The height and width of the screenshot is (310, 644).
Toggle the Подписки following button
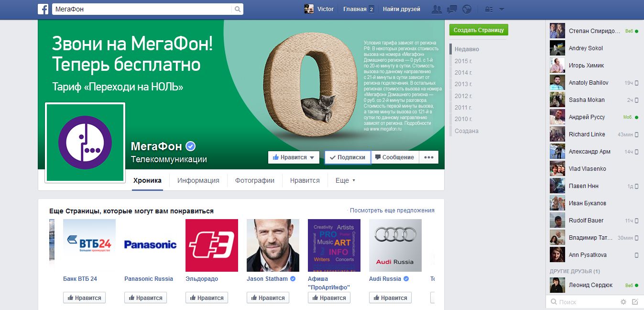pos(348,157)
